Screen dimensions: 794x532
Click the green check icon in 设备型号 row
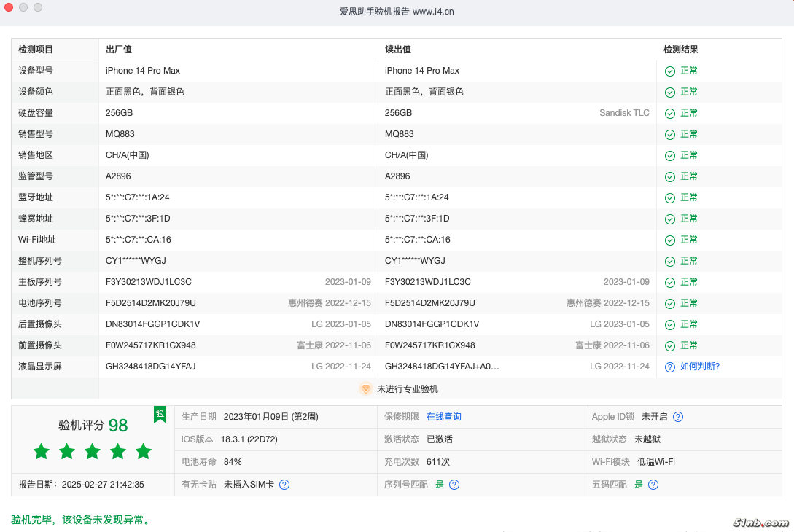pos(669,71)
